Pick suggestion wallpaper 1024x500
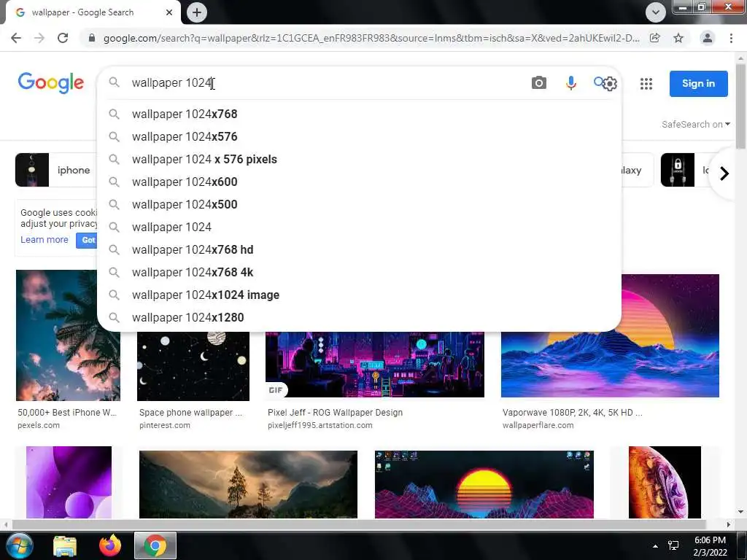 (359, 205)
